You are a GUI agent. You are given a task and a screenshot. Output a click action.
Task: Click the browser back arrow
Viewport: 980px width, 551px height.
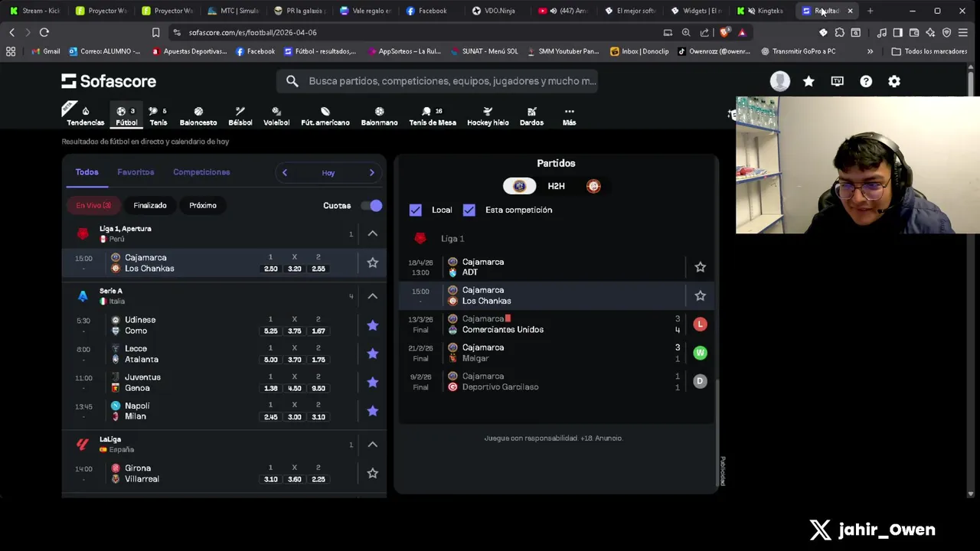(11, 32)
